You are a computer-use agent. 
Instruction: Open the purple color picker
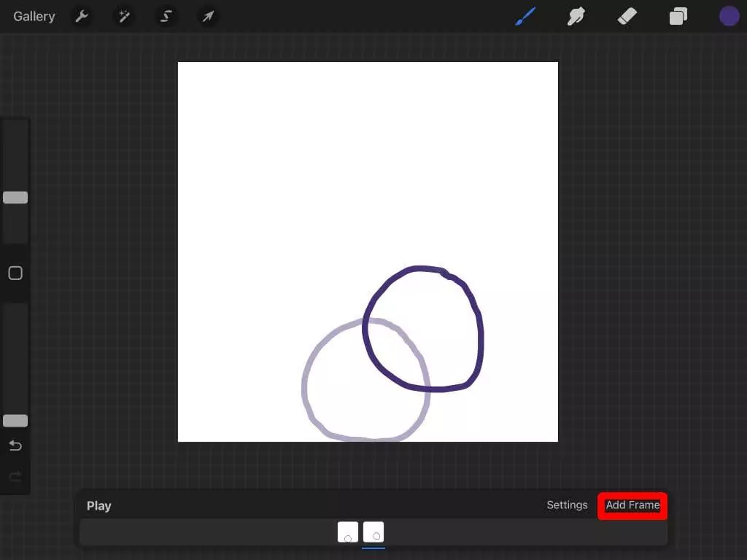click(x=729, y=16)
